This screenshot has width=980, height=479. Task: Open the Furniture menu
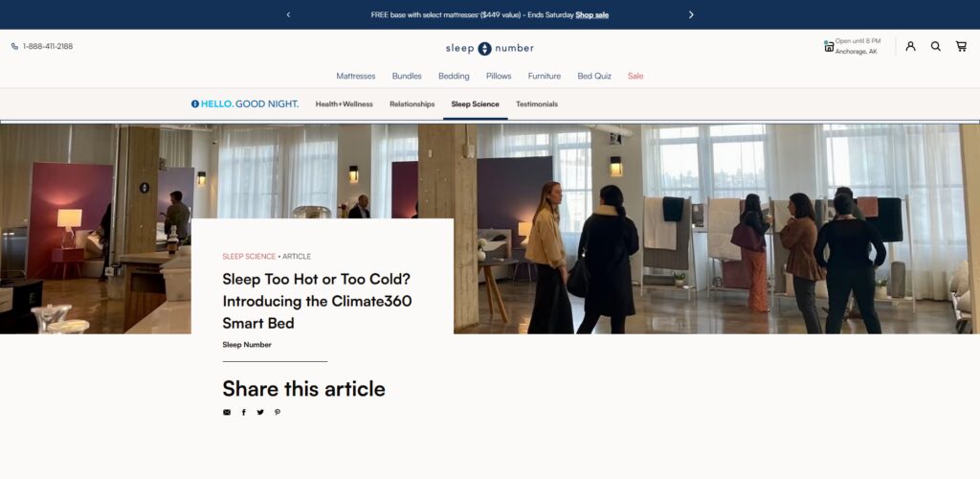pyautogui.click(x=545, y=76)
